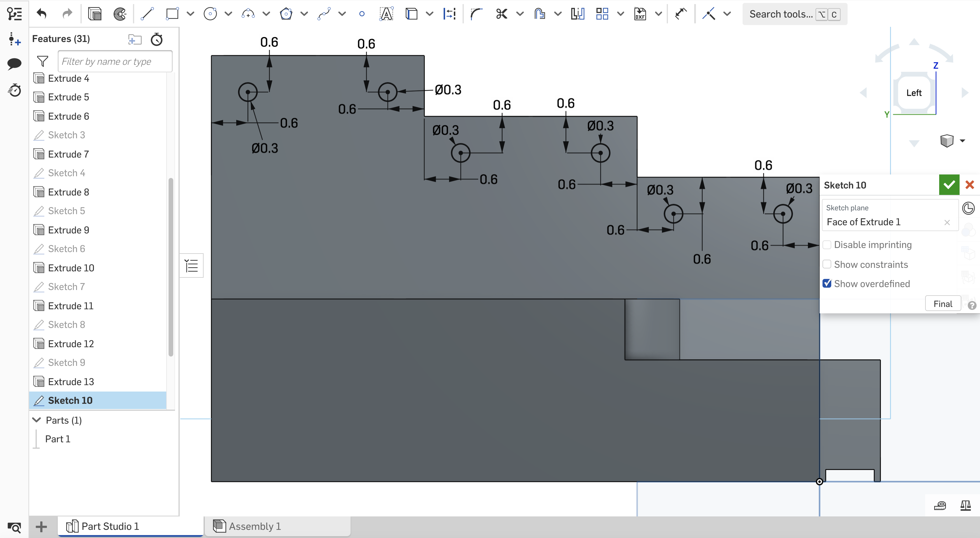
Task: Expand the Parts (1) tree item
Action: (x=36, y=420)
